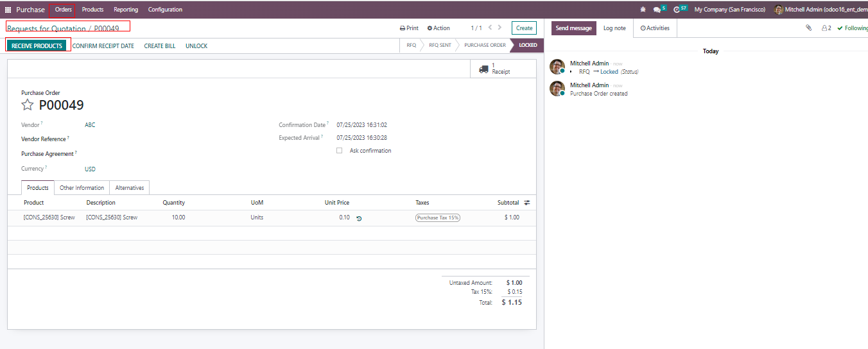The image size is (868, 349).
Task: Open the Reporting menu
Action: coord(126,10)
